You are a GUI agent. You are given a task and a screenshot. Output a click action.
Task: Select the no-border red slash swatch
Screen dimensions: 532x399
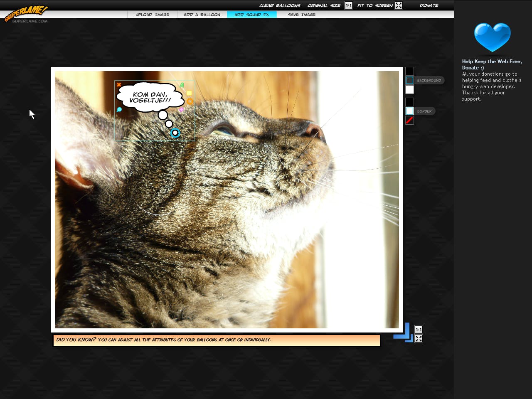point(409,120)
